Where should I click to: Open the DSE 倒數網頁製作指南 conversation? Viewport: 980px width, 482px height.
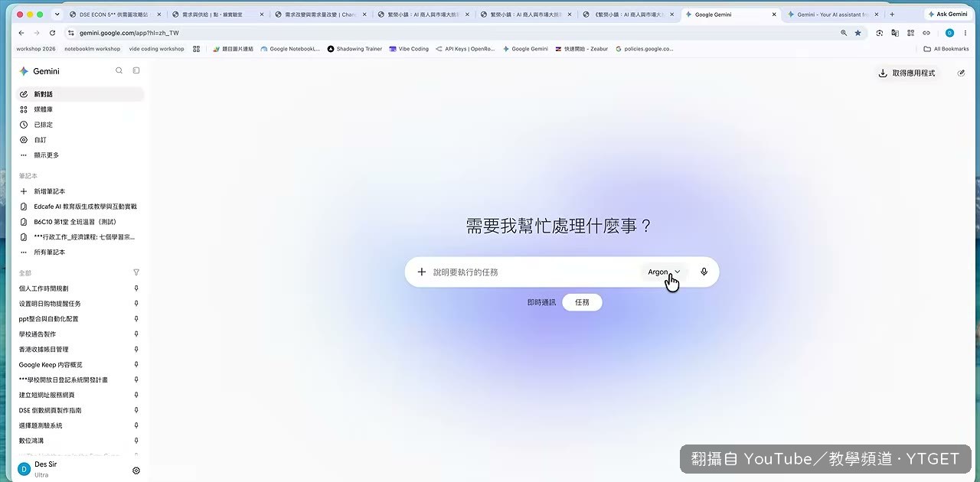pos(51,410)
